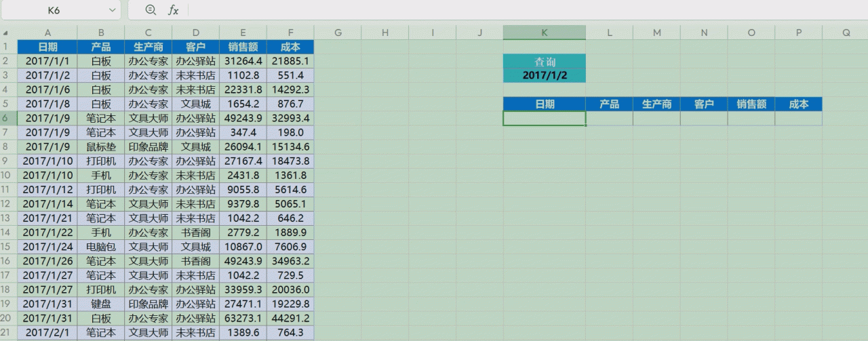Image resolution: width=868 pixels, height=341 pixels.
Task: Select row 21 header
Action: click(x=8, y=332)
